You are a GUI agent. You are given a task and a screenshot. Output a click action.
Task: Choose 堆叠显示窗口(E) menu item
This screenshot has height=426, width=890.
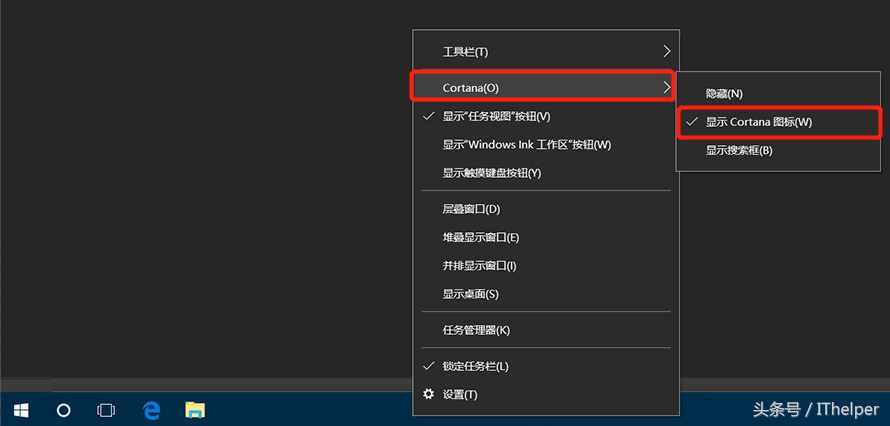pos(480,237)
